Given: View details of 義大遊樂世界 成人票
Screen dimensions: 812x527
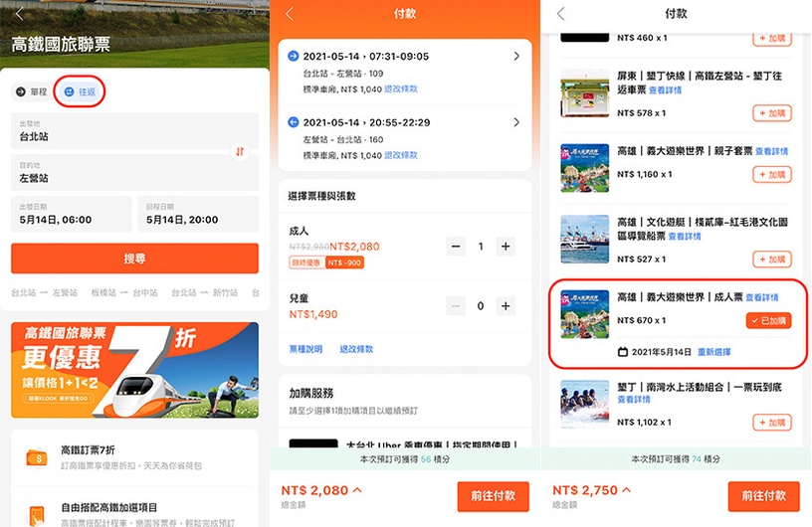Looking at the screenshot, I should 762,297.
